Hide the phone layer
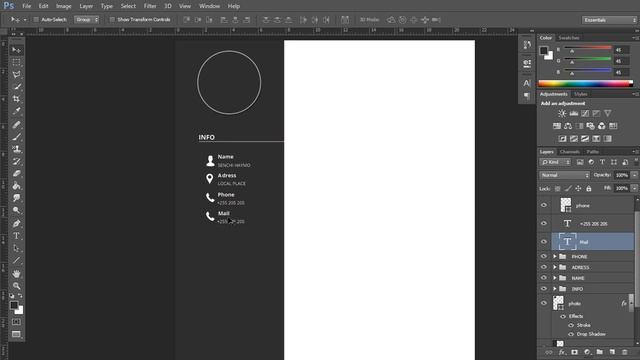 click(x=544, y=205)
